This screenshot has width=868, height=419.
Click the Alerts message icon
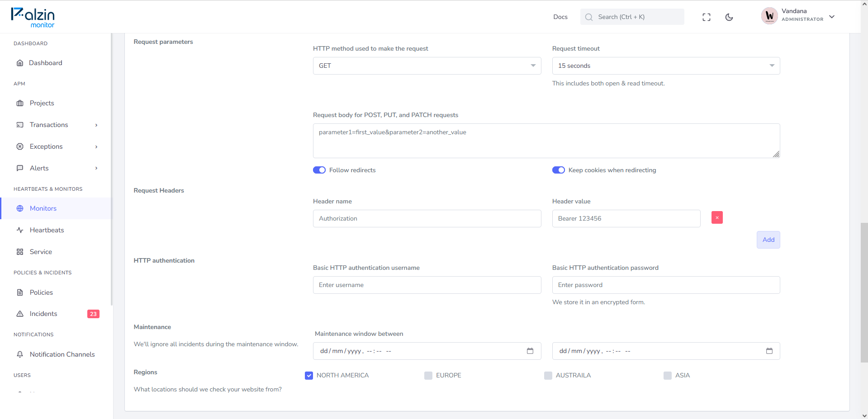point(20,168)
